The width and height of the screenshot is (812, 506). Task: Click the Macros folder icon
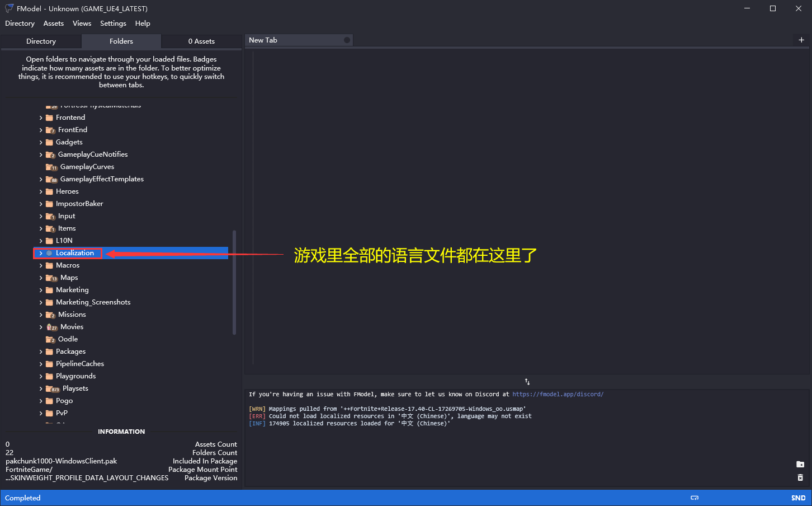[x=49, y=265]
